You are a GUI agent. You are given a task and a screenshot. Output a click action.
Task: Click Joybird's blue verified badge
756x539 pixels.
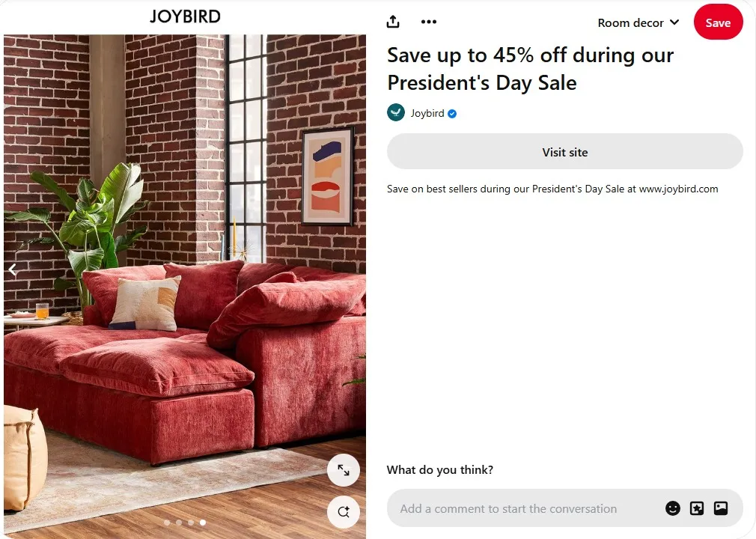pos(451,113)
